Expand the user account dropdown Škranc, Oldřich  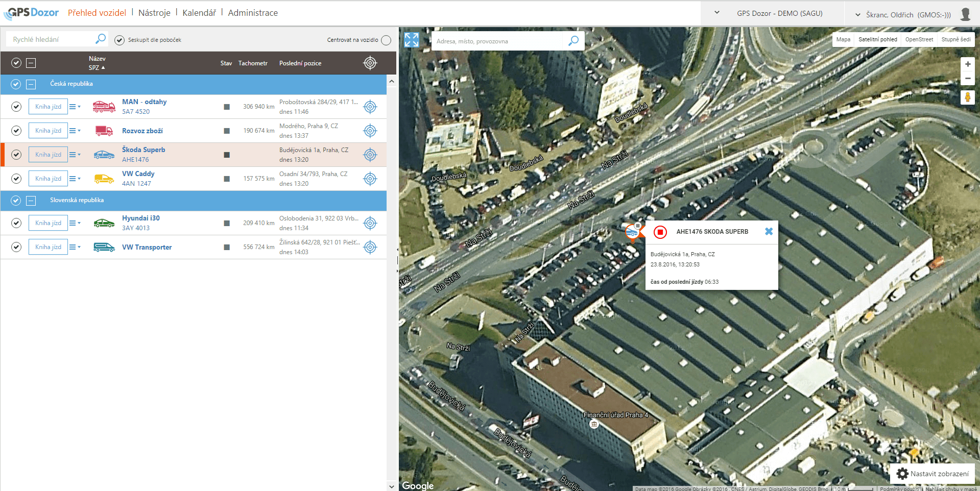[858, 15]
